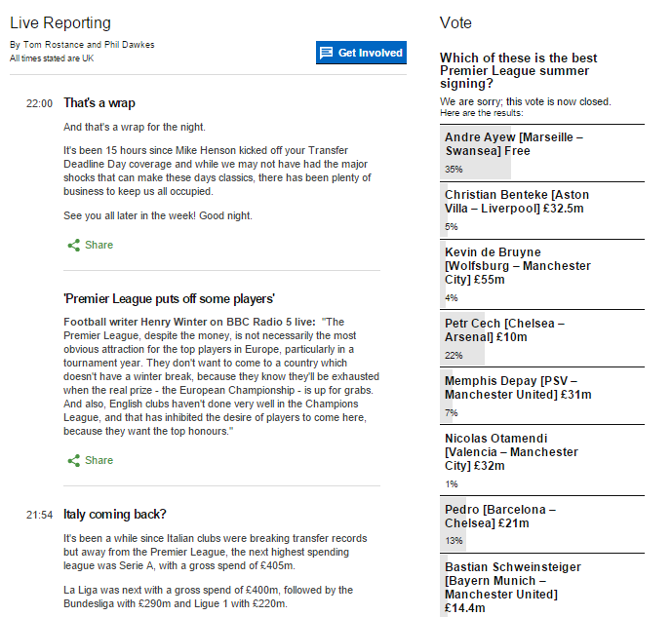Viewport: 672px width, 617px height.
Task: Click Share link under That's a wrap post
Action: point(99,245)
